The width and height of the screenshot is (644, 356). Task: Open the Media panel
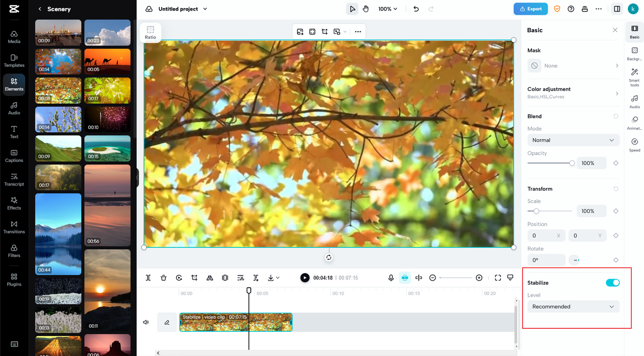(14, 37)
